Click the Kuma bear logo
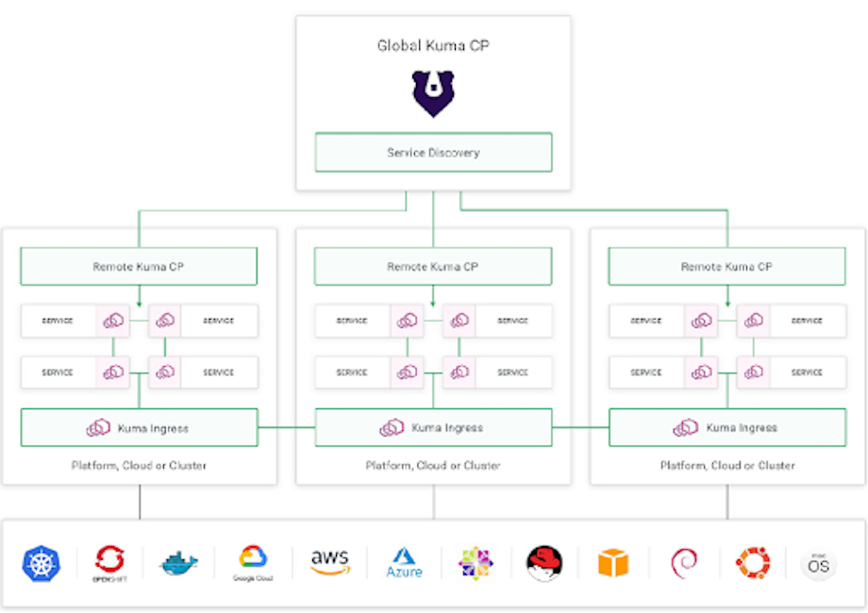This screenshot has width=868, height=613. (433, 92)
